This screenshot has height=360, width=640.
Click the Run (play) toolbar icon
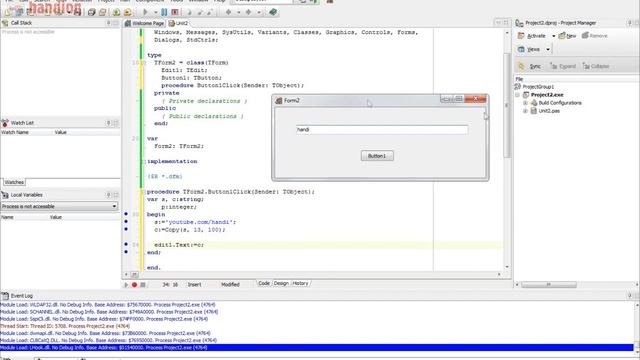pyautogui.click(x=145, y=12)
